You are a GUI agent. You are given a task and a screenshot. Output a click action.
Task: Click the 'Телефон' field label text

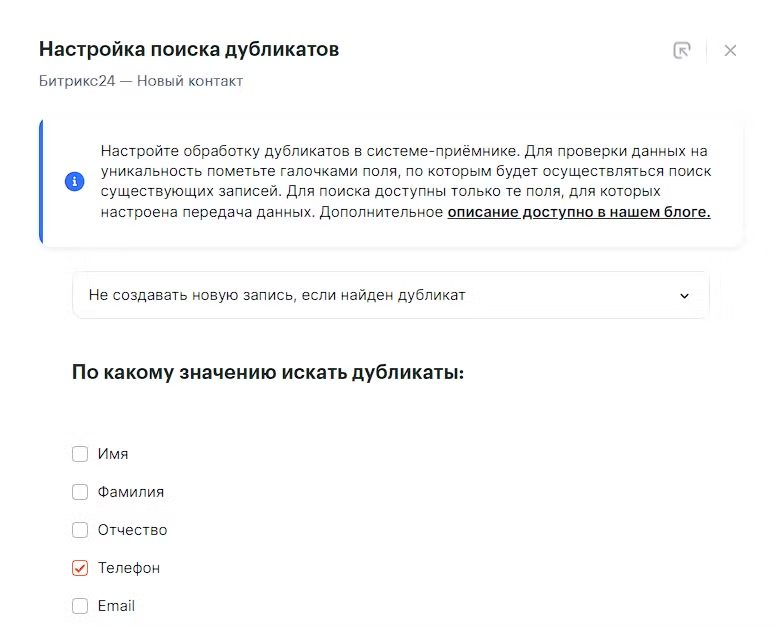129,568
